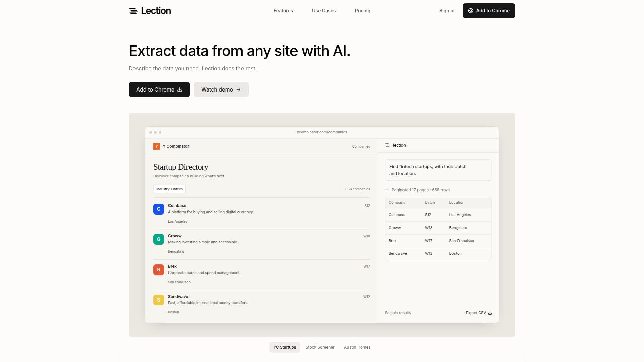Click the arrow icon on Watch demo
This screenshot has height=362, width=644.
click(x=238, y=89)
